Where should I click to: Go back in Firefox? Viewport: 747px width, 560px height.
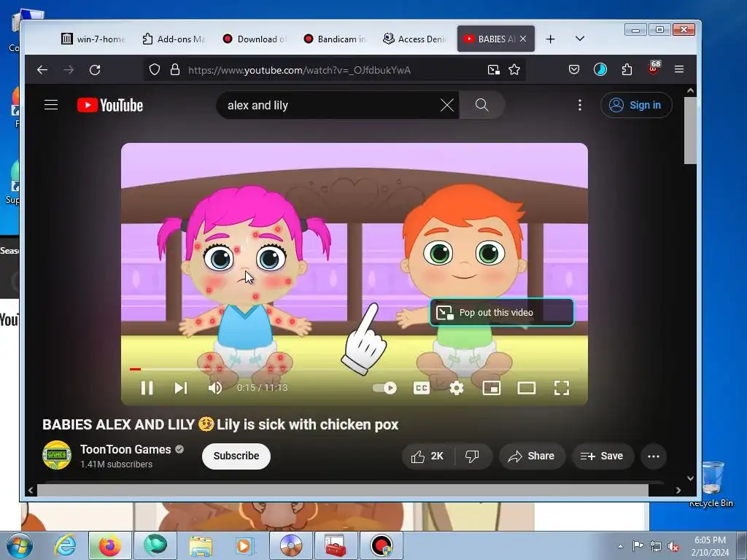tap(42, 70)
